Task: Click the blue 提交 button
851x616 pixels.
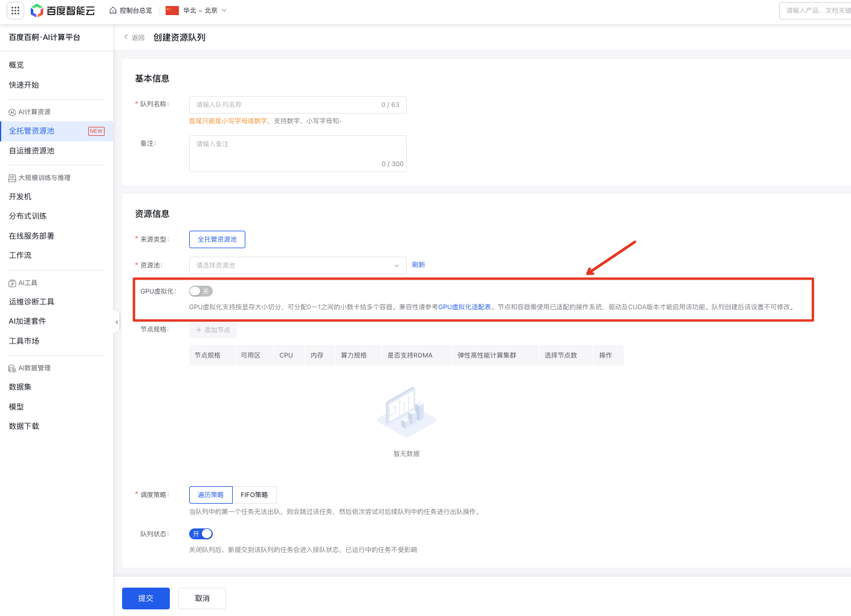Action: click(146, 598)
